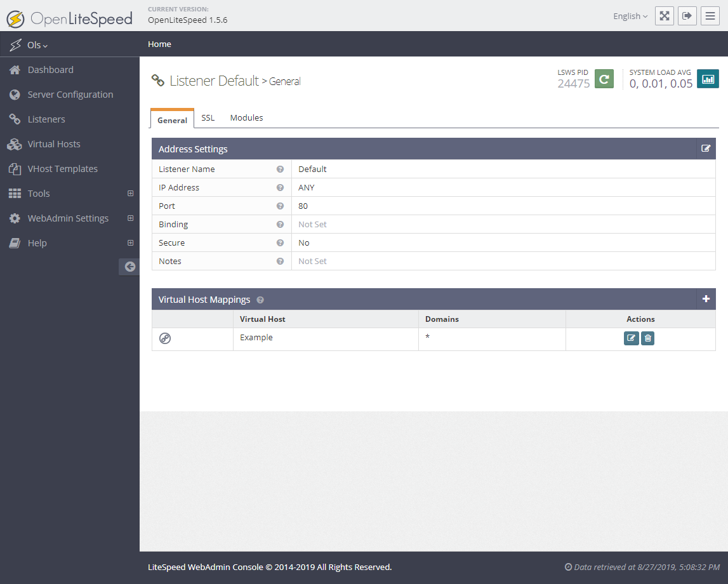Show help for Secure field

pyautogui.click(x=280, y=242)
